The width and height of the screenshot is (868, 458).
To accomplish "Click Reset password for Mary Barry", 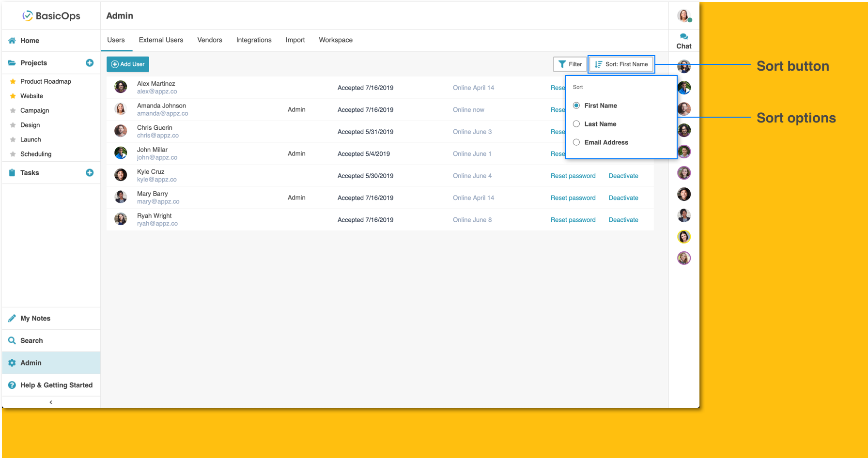I will [573, 198].
